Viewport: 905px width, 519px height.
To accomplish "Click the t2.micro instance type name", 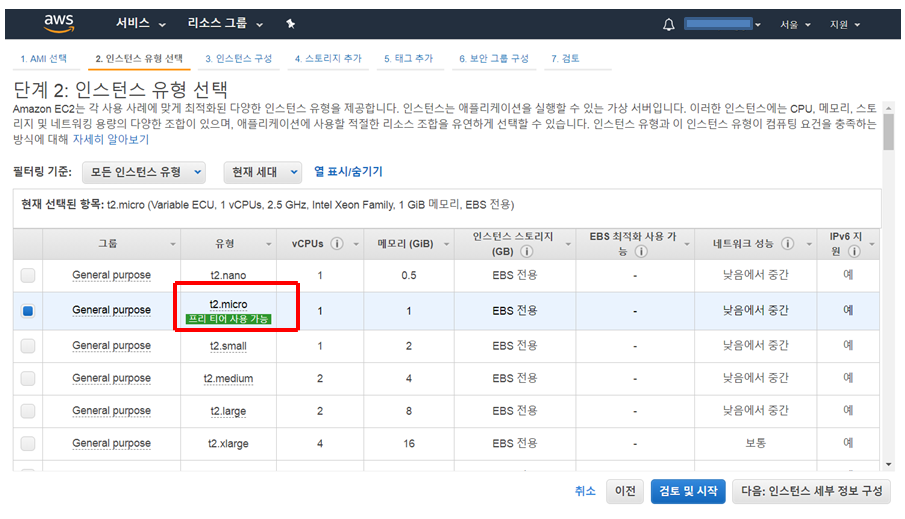I will (228, 304).
